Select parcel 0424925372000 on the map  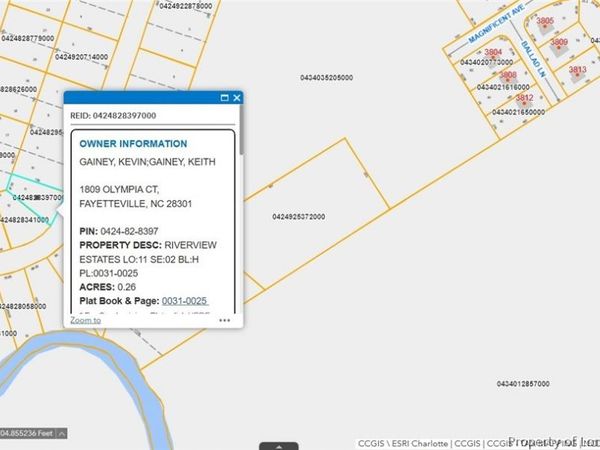click(x=298, y=216)
